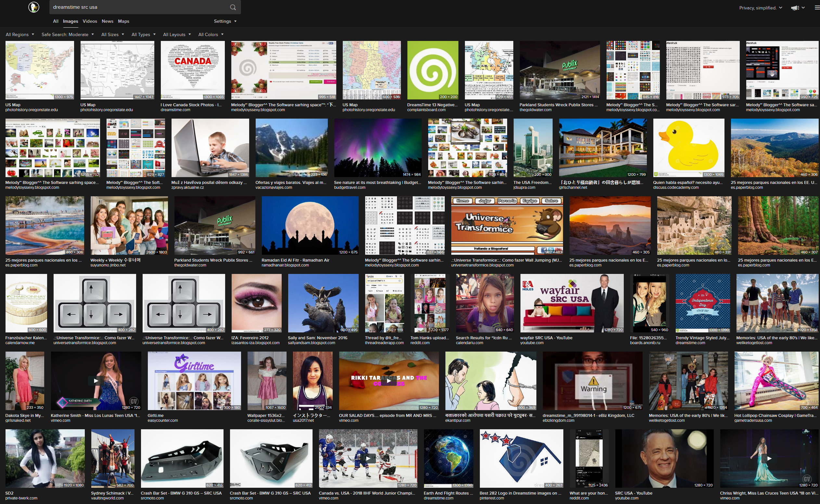Click the Weekly « Weekly 수유너머 title
The width and height of the screenshot is (820, 504).
click(x=116, y=260)
